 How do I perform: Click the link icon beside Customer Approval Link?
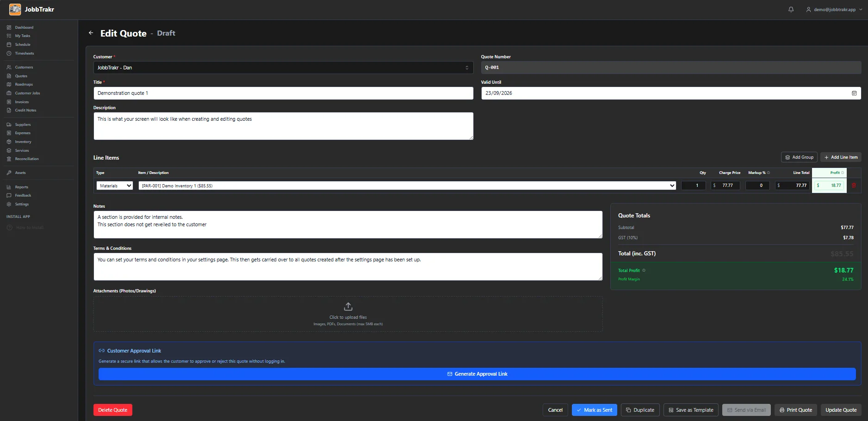[x=101, y=351]
